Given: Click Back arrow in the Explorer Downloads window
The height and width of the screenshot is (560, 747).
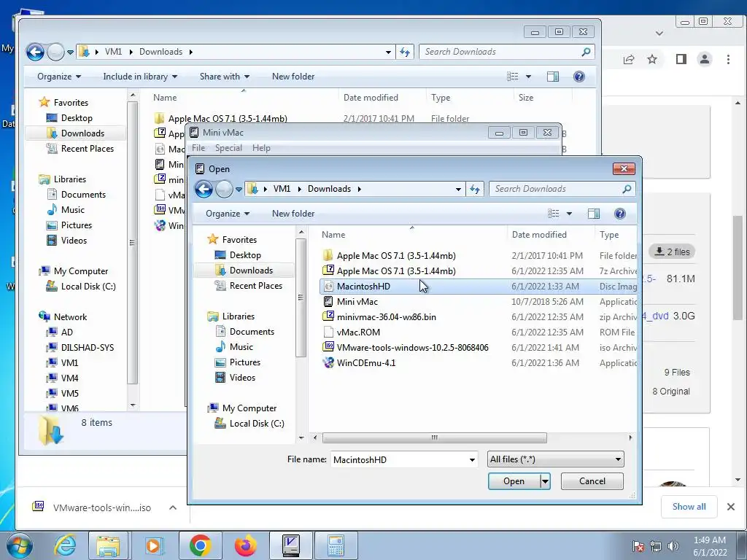Looking at the screenshot, I should tap(35, 52).
